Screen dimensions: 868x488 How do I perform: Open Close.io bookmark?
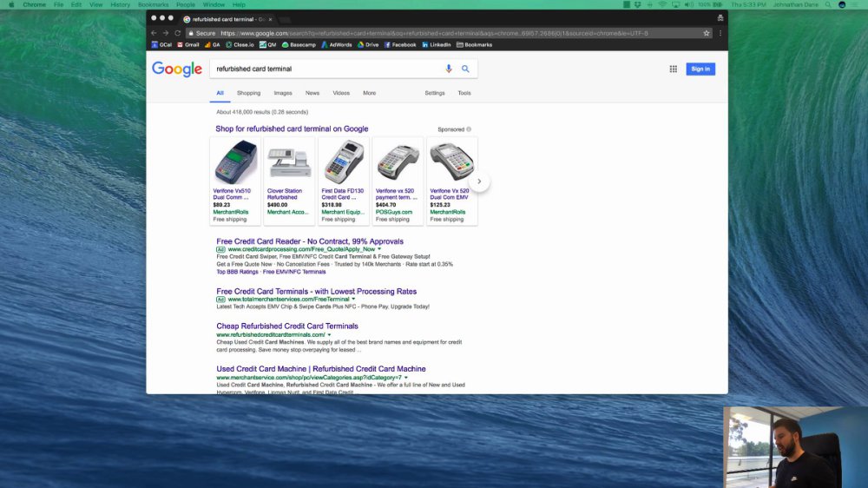point(240,45)
